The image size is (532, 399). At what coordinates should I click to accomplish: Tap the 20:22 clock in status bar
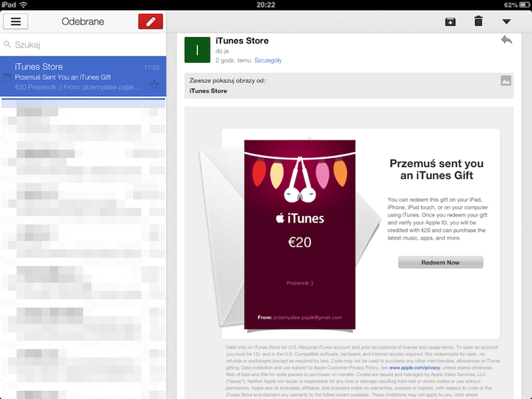[x=266, y=4]
